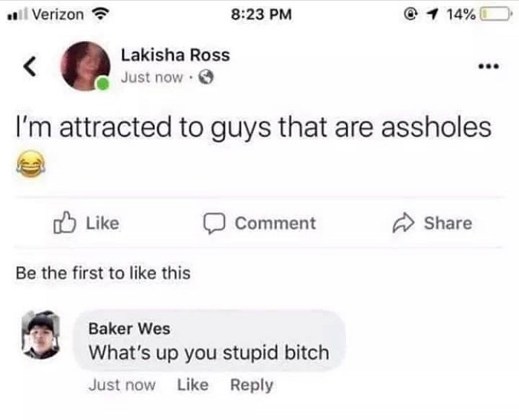Click the thumbs-up Like icon

click(x=64, y=222)
